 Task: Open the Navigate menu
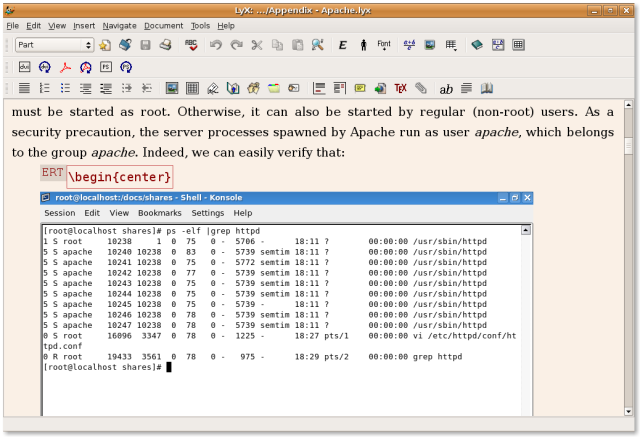(119, 25)
